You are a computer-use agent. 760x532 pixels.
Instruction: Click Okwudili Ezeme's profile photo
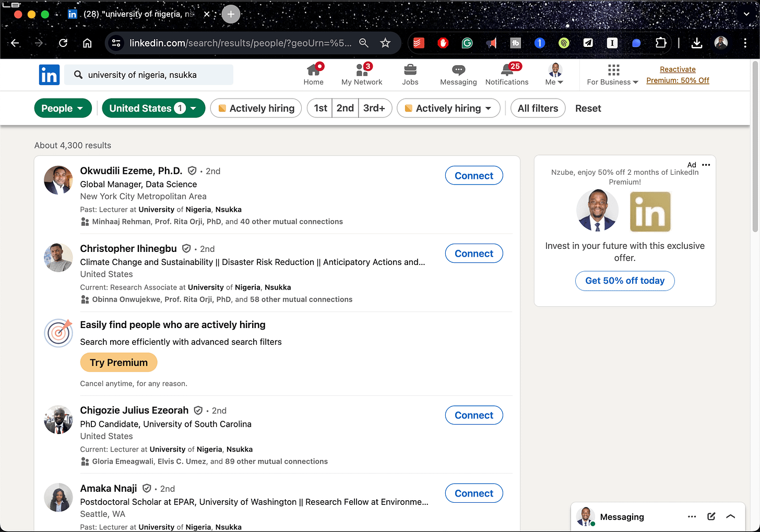(x=58, y=180)
